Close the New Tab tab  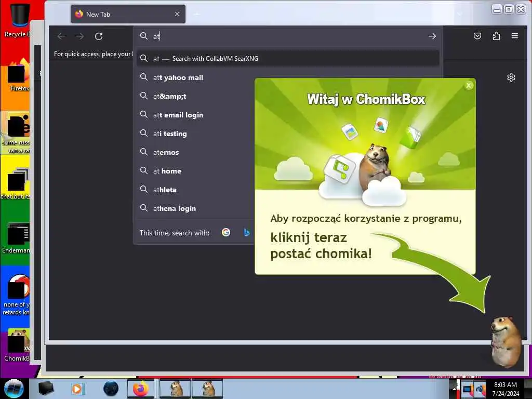tap(177, 14)
